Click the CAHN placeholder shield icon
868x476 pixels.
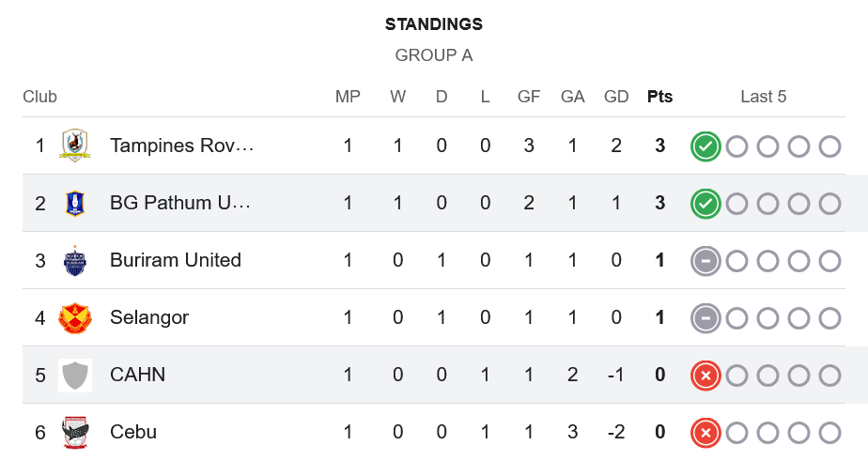[75, 375]
